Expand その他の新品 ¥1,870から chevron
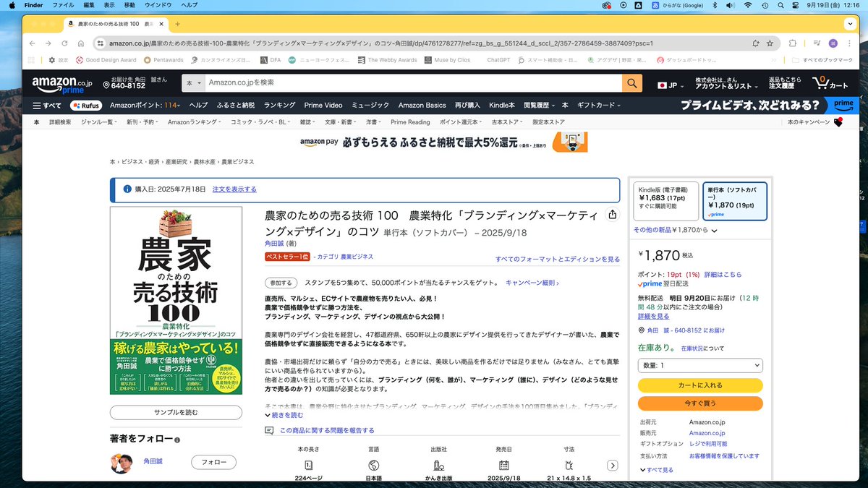 [715, 231]
